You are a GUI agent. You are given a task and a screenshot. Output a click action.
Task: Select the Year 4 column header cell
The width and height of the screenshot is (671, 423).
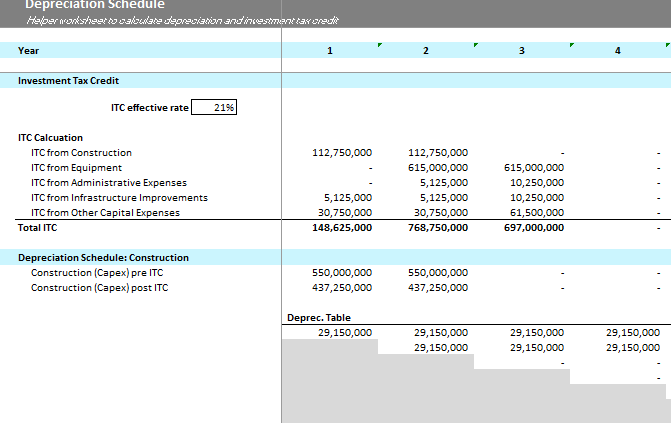tap(617, 51)
